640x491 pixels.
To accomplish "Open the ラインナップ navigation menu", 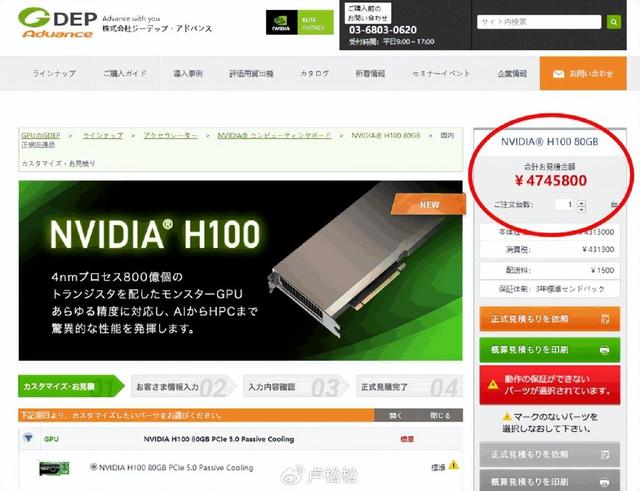I will (x=54, y=73).
